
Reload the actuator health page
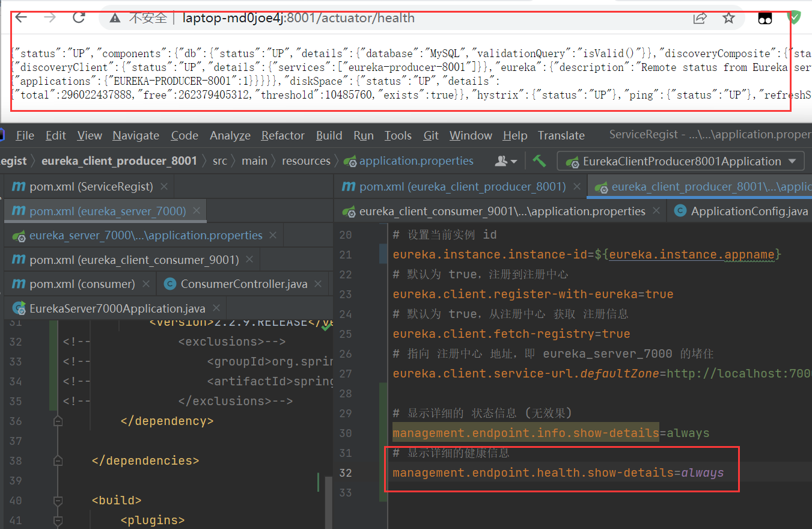(79, 17)
